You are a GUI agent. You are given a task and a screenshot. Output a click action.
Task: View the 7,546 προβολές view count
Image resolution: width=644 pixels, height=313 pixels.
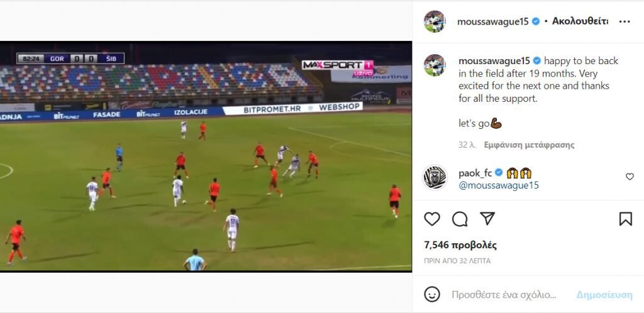[x=460, y=245]
